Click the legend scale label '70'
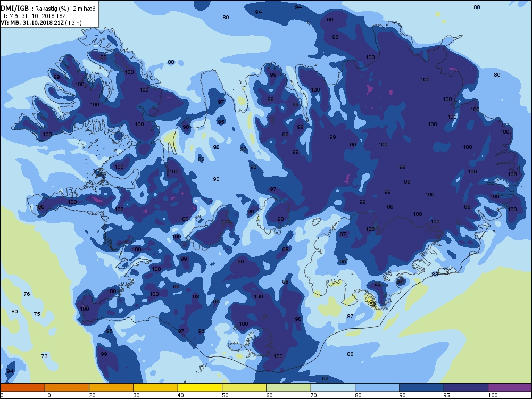 coord(314,395)
